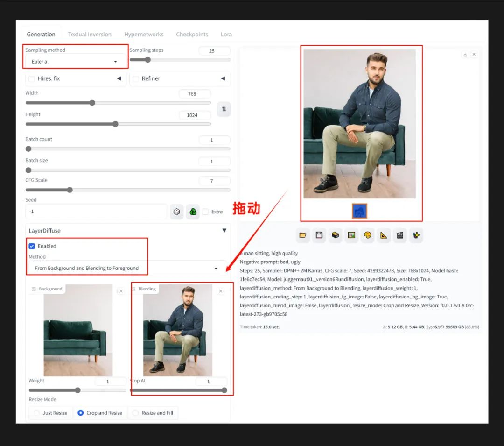The width and height of the screenshot is (504, 446).
Task: Click the Stop At slider
Action: 178,390
